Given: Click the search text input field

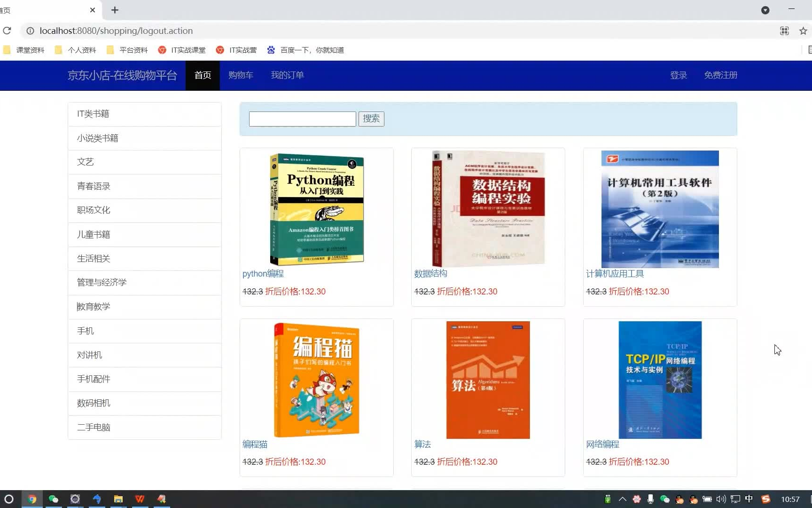Looking at the screenshot, I should pyautogui.click(x=302, y=119).
